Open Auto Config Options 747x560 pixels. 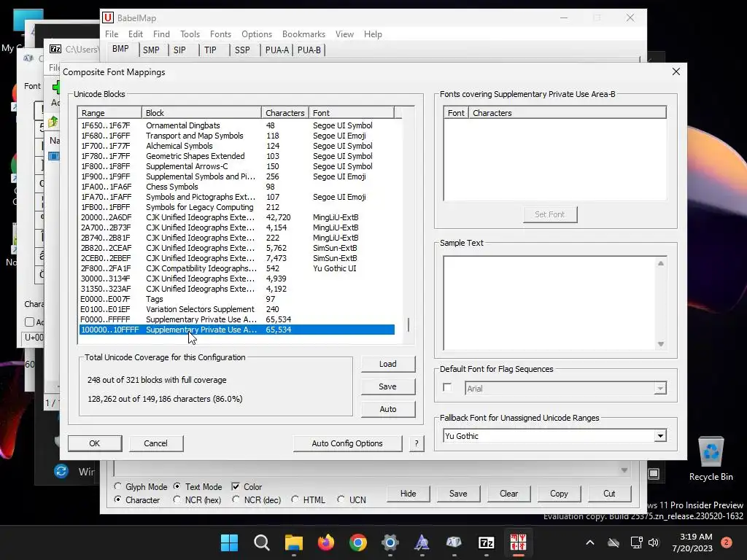point(347,443)
